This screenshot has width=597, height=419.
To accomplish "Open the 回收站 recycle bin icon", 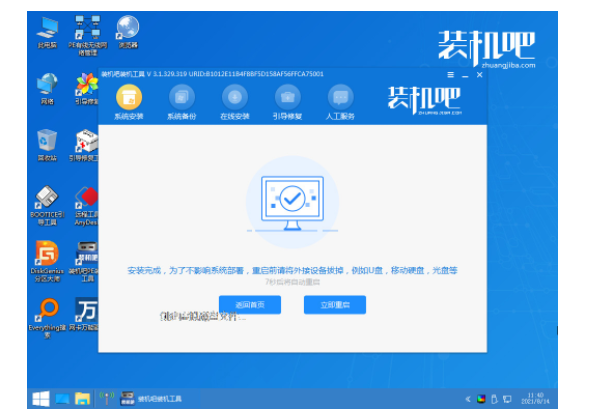I will [47, 145].
